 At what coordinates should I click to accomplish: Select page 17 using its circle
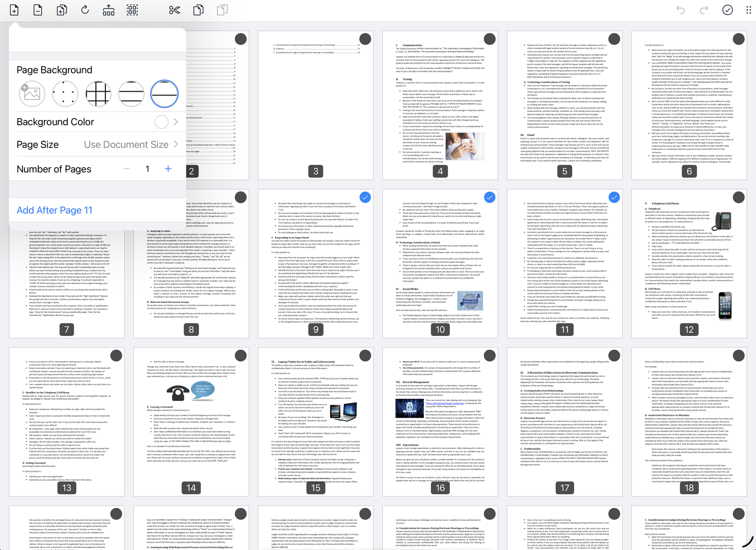[614, 355]
